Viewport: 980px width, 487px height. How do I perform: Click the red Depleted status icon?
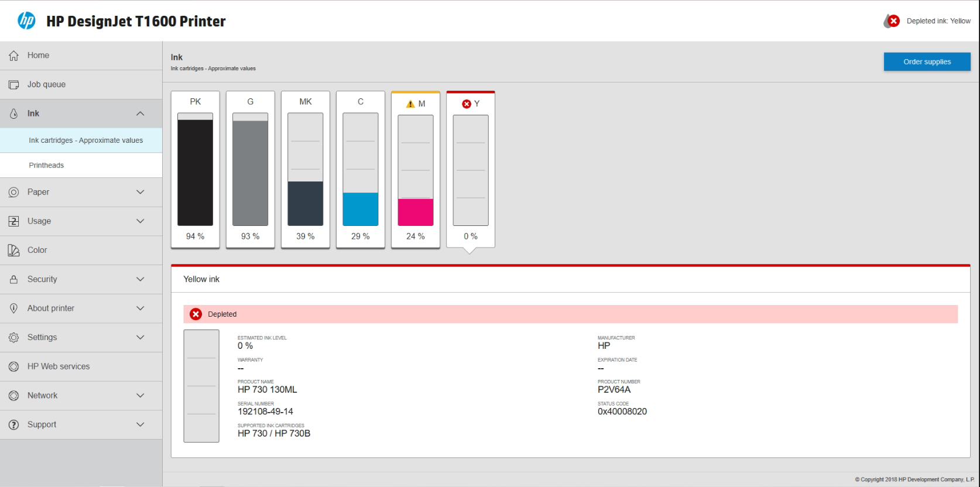pos(196,314)
